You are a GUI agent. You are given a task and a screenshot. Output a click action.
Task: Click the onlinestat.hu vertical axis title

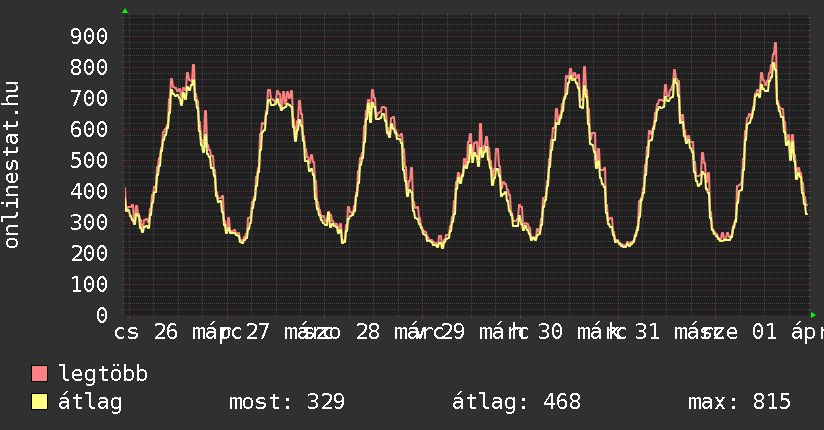click(13, 165)
